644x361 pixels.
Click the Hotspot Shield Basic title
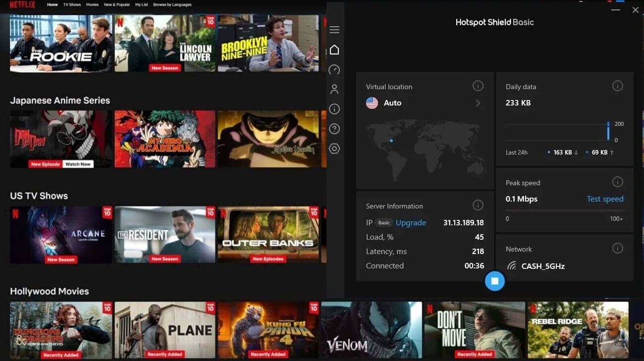[494, 22]
